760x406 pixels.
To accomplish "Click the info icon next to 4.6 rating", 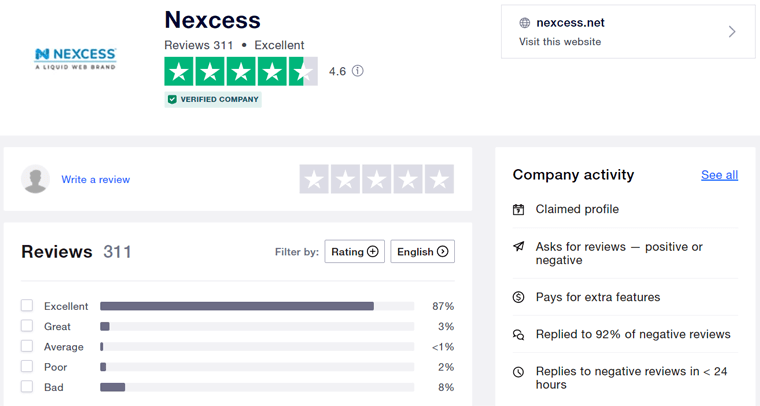I will click(358, 71).
